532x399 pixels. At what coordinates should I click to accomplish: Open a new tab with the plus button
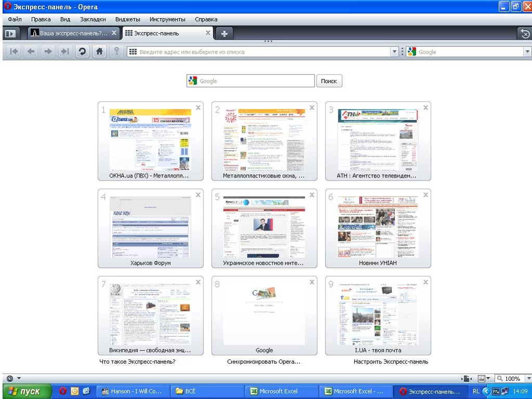(224, 33)
